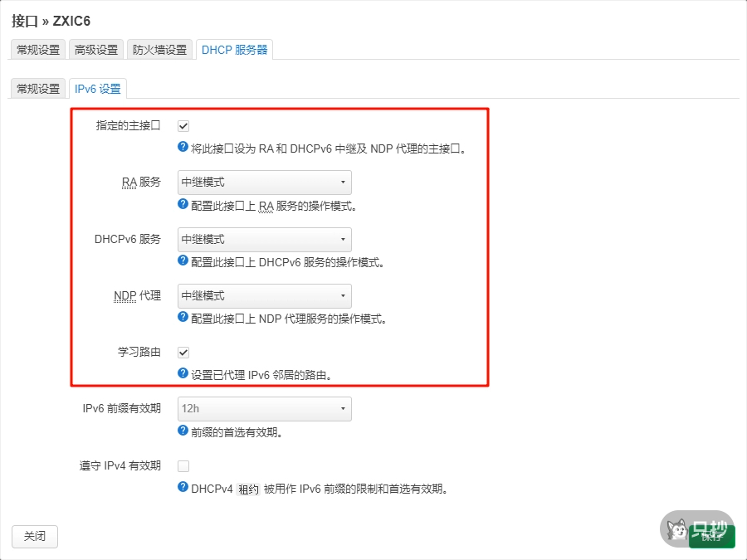Click the help icon for IPv6 前缀有效期
The height and width of the screenshot is (560, 747).
tap(181, 431)
